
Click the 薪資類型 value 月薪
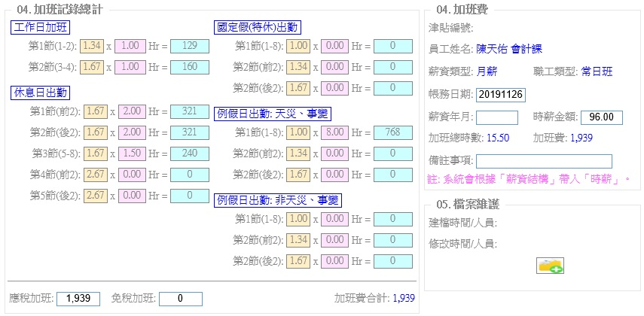(x=487, y=73)
